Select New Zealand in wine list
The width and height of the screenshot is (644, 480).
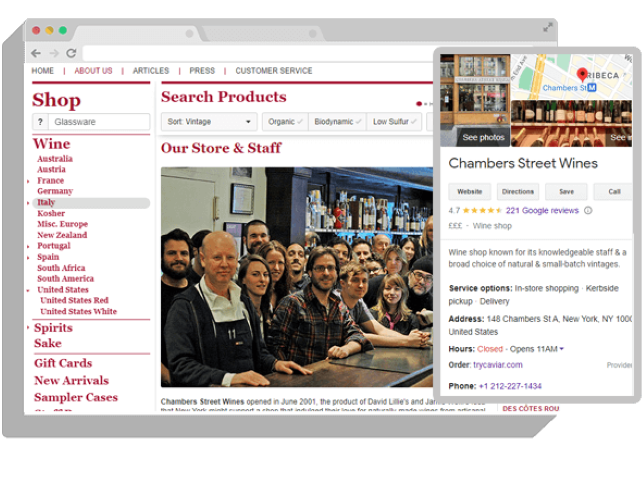coord(62,235)
